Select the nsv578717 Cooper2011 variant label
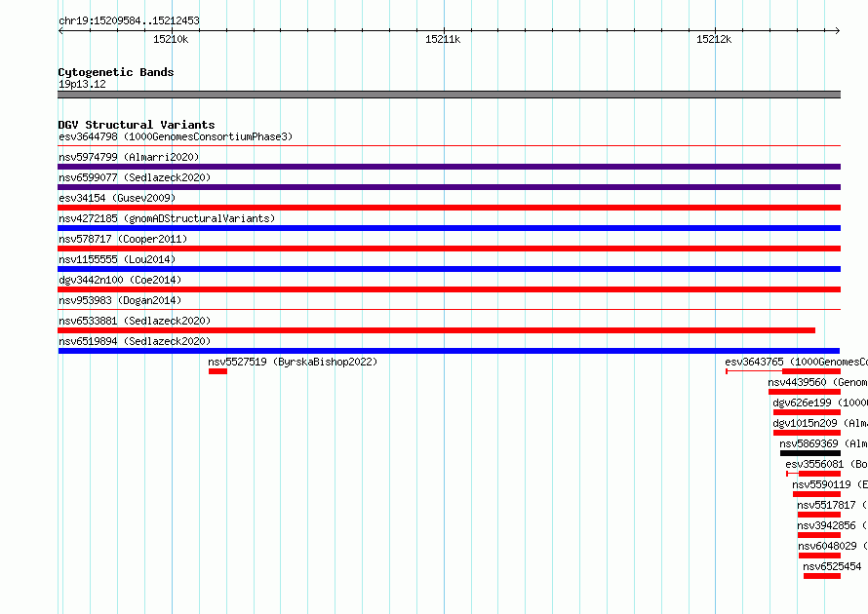 [x=123, y=239]
